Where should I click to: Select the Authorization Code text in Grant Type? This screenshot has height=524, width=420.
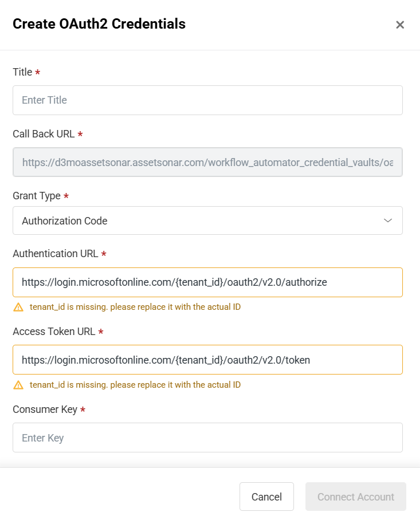(x=64, y=220)
